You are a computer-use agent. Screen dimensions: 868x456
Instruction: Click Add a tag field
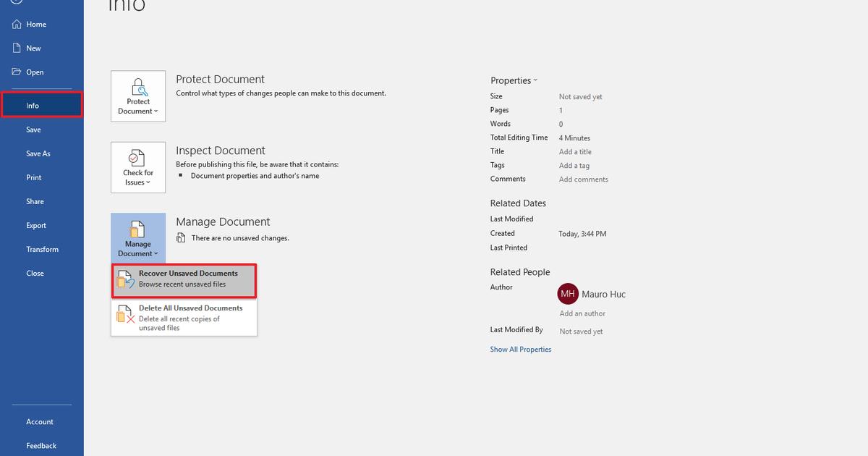[574, 165]
